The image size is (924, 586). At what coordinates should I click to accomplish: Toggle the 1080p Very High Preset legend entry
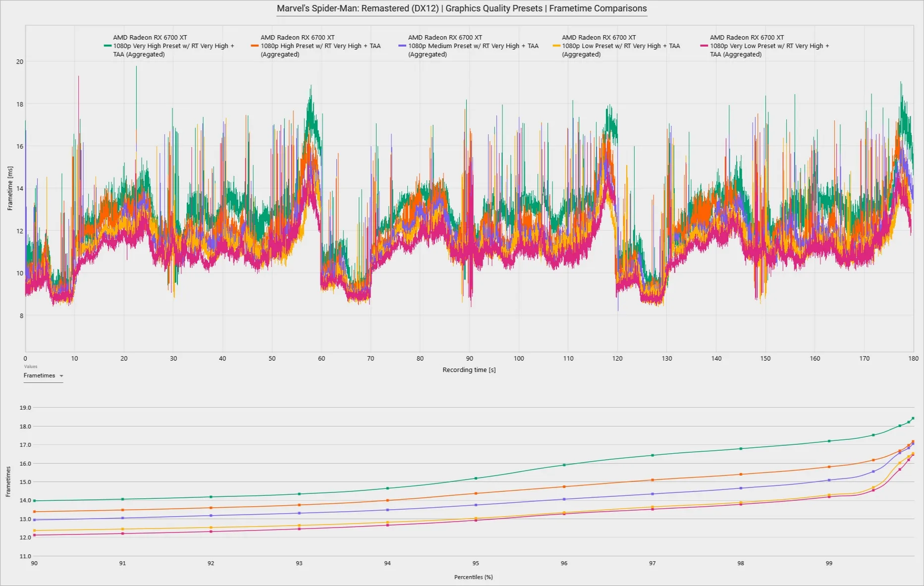pos(169,46)
